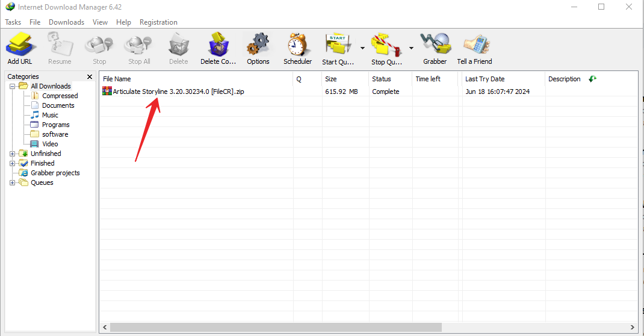This screenshot has width=644, height=336.
Task: Click the Grabber projects icon in the tree
Action: 24,173
